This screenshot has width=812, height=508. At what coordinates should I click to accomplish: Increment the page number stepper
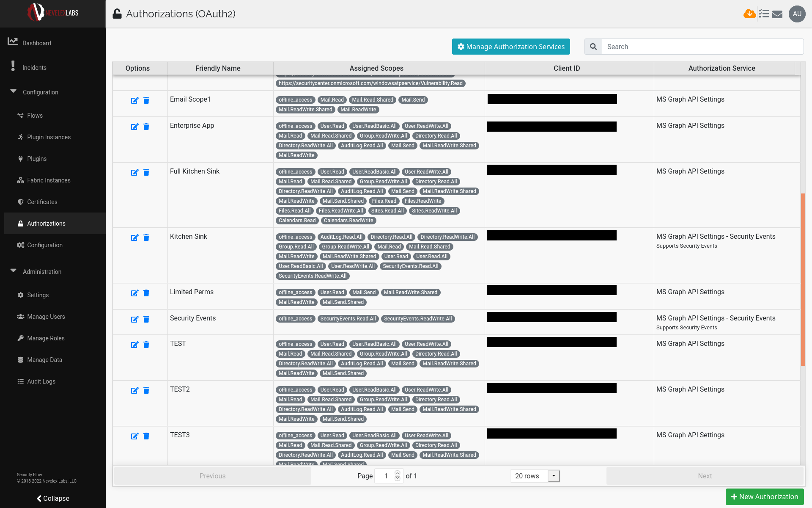398,473
